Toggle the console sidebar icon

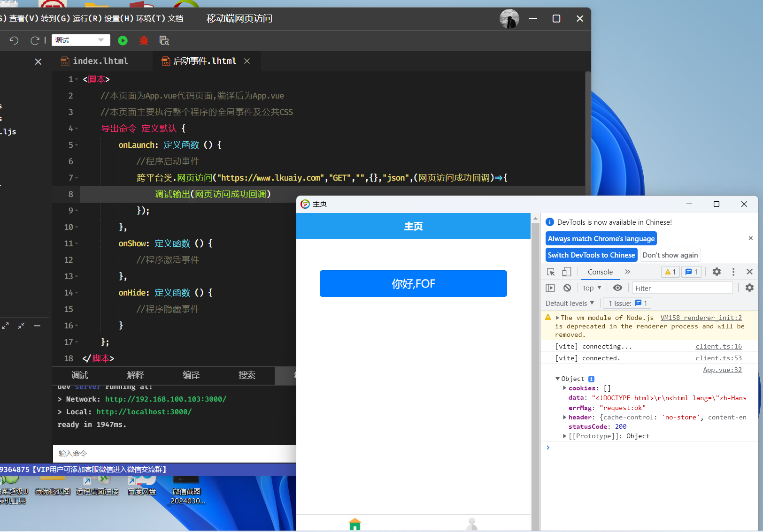[550, 288]
